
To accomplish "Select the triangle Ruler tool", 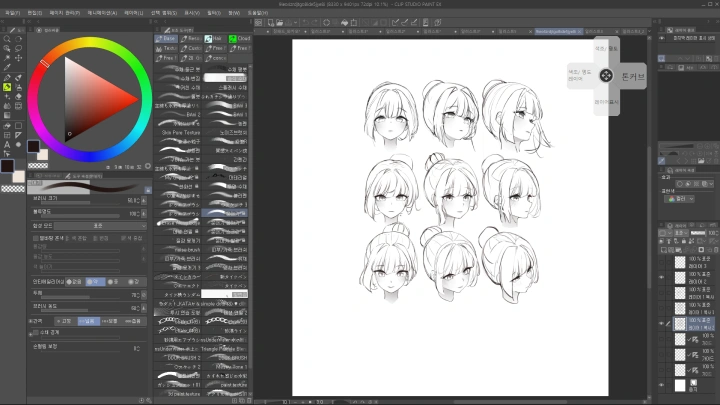I will coord(18,135).
